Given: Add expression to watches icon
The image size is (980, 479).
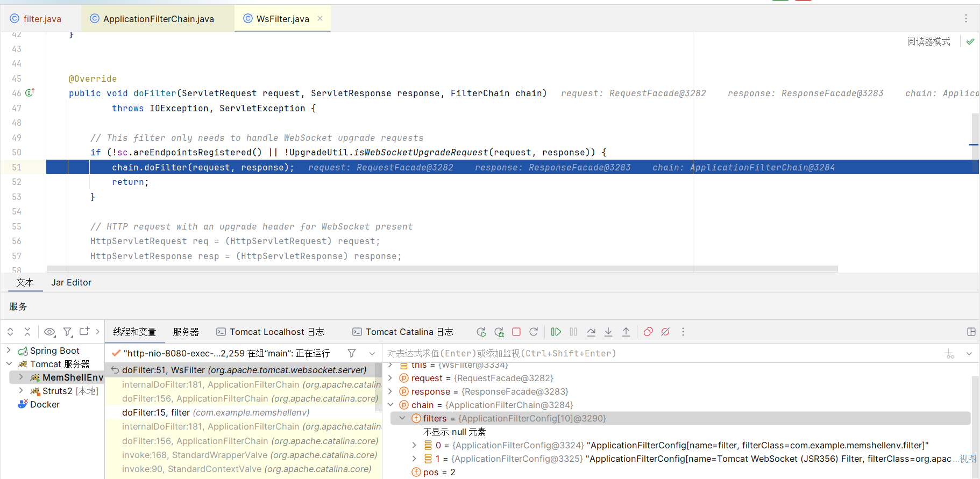Looking at the screenshot, I should tap(949, 354).
